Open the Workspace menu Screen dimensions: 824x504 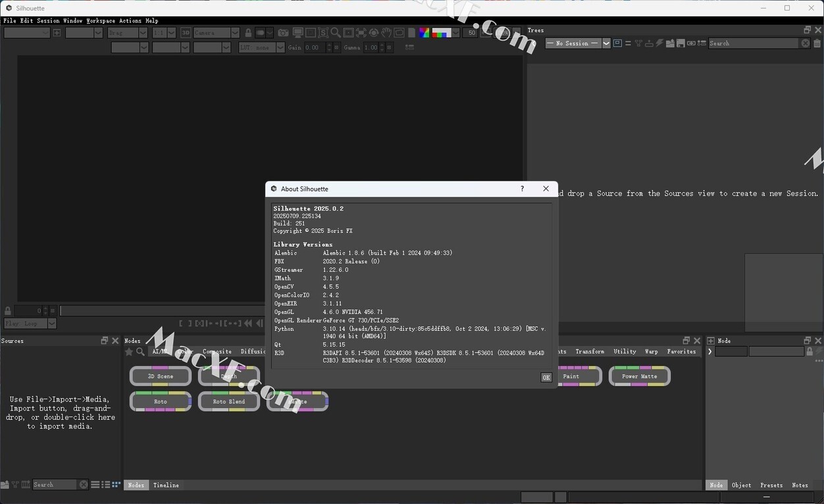pyautogui.click(x=101, y=21)
